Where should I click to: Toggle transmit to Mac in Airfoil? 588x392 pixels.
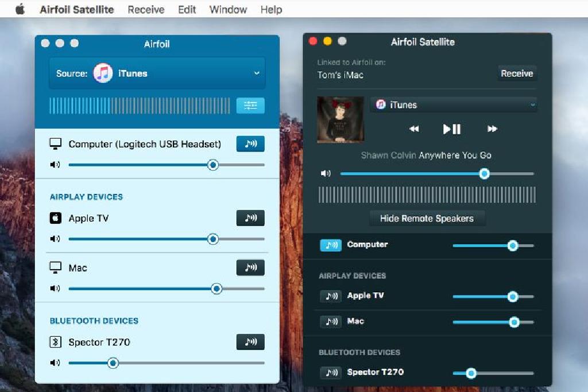pos(250,267)
